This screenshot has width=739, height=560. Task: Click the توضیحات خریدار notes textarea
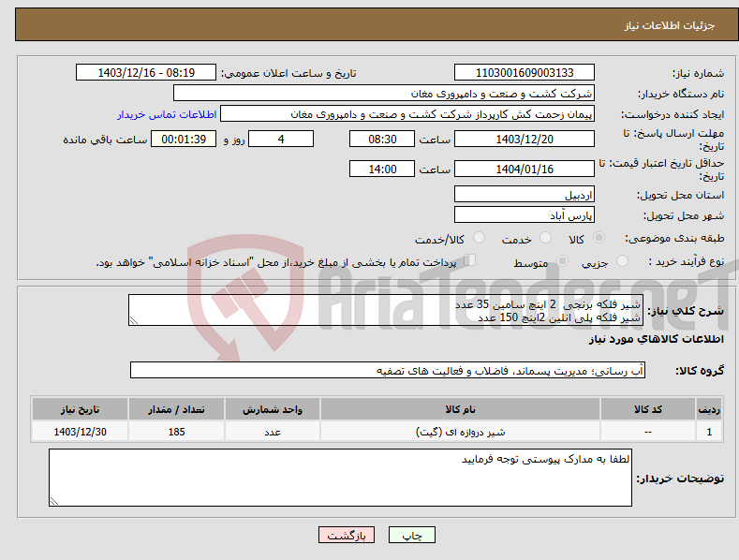click(340, 478)
